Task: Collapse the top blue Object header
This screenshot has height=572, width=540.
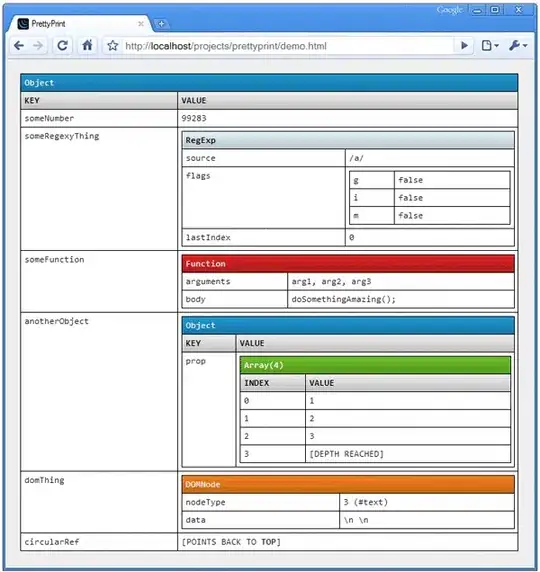Action: point(269,83)
